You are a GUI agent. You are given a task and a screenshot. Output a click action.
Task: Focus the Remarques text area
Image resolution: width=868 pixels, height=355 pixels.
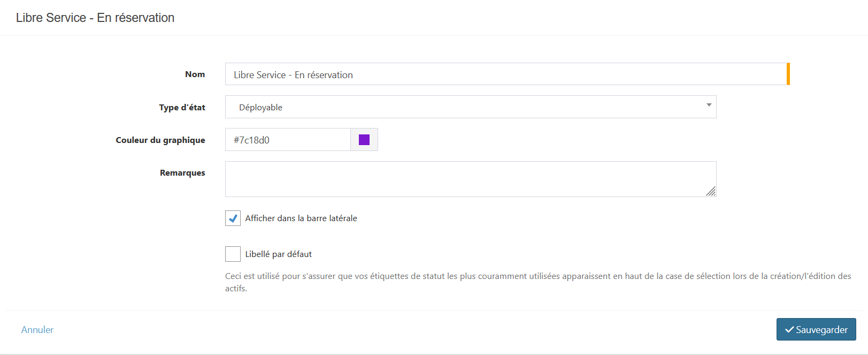pyautogui.click(x=470, y=179)
